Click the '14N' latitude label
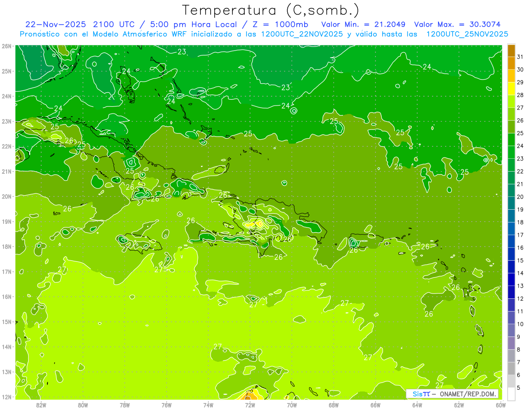The width and height of the screenshot is (532, 411). (x=6, y=347)
